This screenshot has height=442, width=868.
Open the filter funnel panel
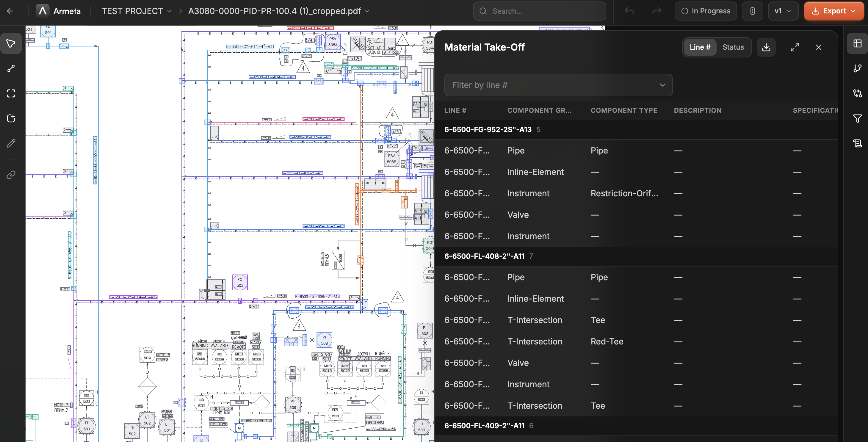(857, 118)
